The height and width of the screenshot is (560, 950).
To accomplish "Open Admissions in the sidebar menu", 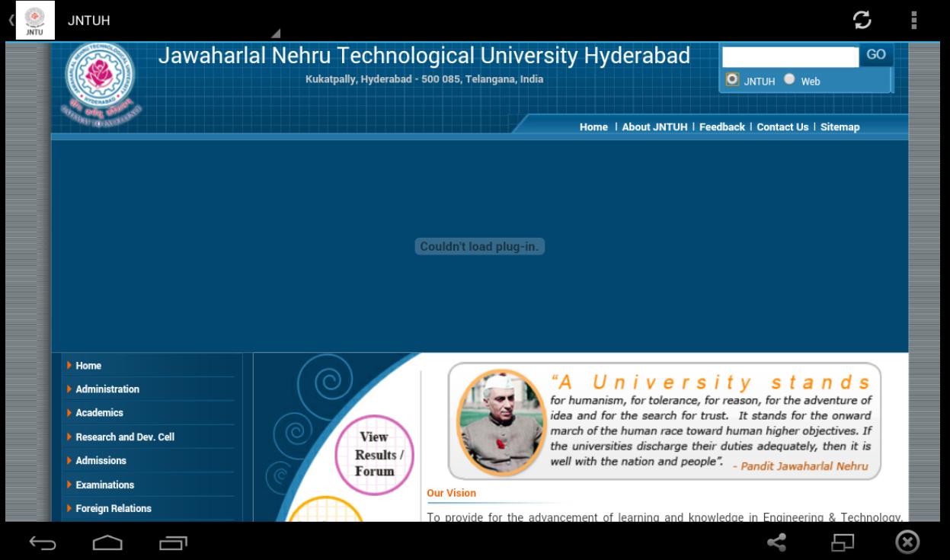I will point(101,461).
